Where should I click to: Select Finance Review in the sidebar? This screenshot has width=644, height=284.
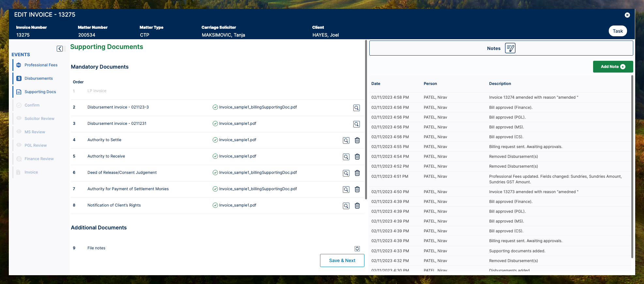point(39,159)
